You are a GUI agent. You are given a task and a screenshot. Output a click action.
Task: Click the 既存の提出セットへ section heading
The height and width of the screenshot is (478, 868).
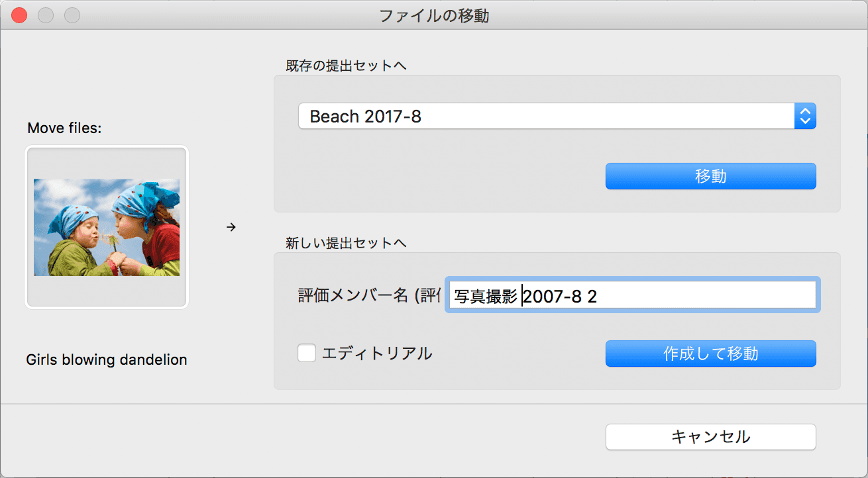point(346,66)
